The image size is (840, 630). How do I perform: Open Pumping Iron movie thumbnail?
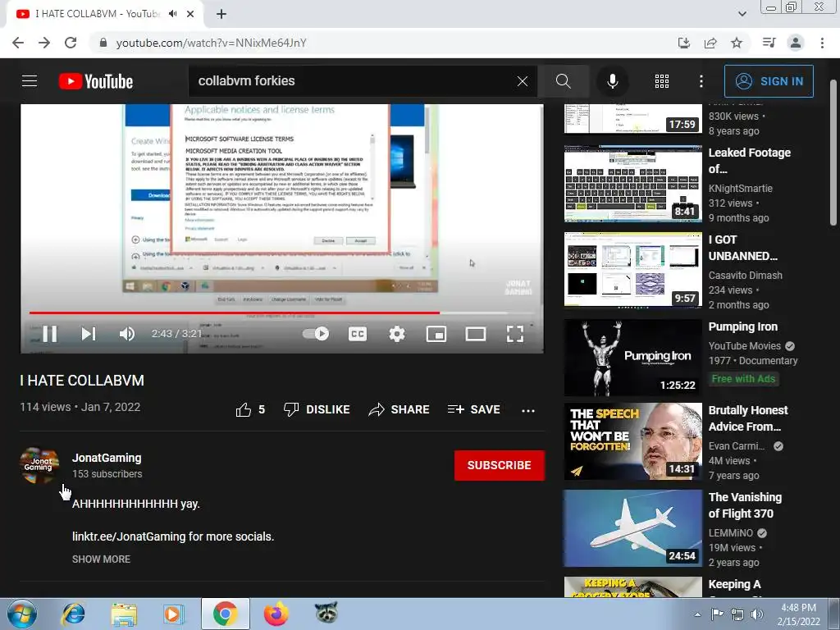632,358
